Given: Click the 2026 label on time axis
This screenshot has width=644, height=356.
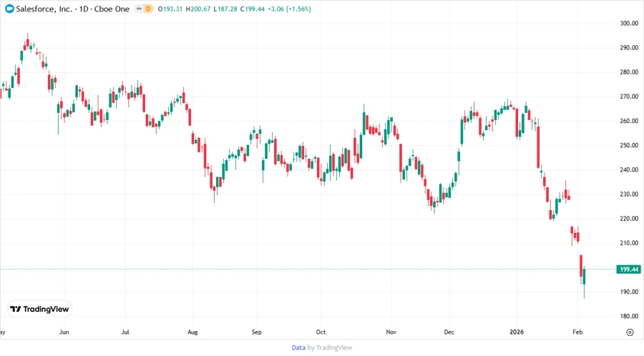Looking at the screenshot, I should click(x=516, y=332).
